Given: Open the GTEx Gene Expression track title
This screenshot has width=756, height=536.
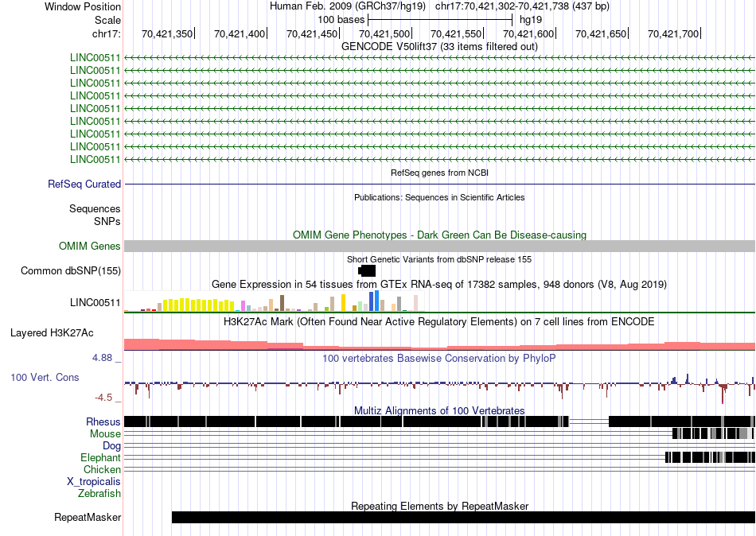Looking at the screenshot, I should click(439, 285).
